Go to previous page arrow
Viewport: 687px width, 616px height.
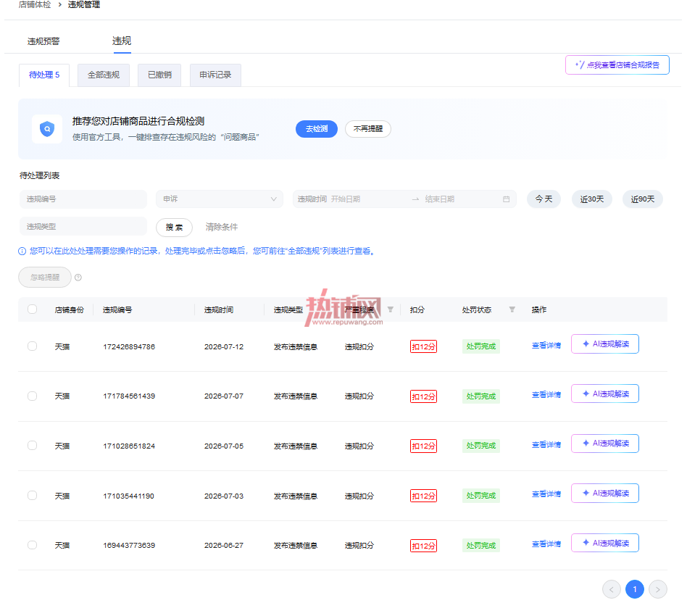611,589
